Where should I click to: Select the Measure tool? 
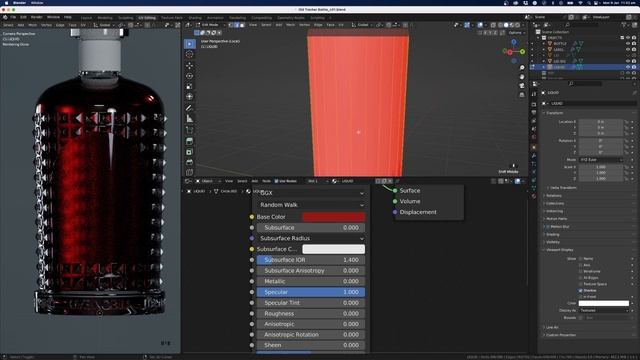190,119
